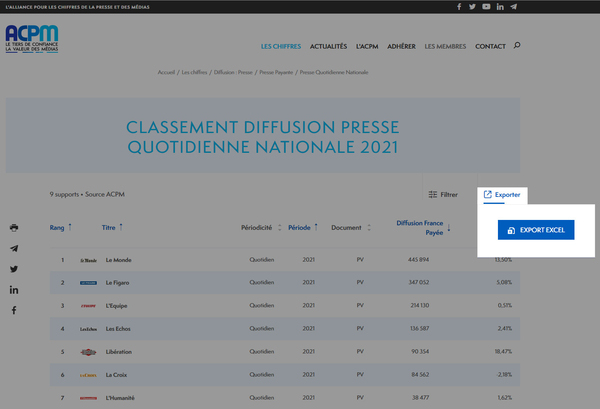Click the L'Humanité logo thumbnail
Screen dimensions: 600x409
coord(88,398)
